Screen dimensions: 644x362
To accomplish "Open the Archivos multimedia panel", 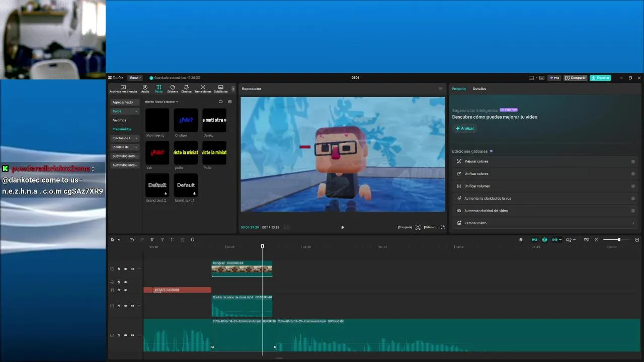I will (123, 88).
